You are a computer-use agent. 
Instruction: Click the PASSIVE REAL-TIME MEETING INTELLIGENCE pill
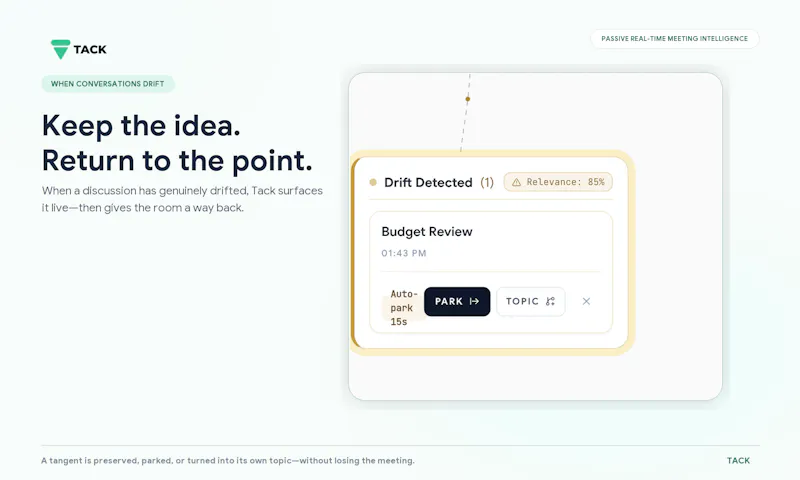pyautogui.click(x=674, y=39)
